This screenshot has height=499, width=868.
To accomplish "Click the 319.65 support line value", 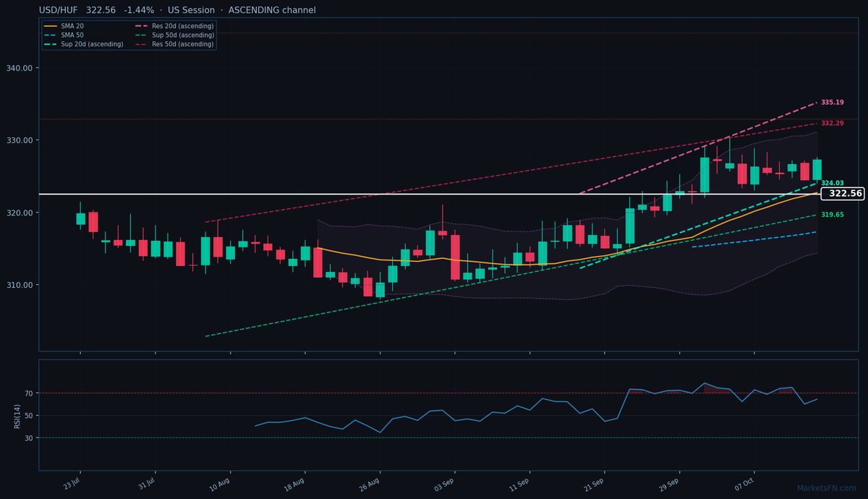I will 833,215.
